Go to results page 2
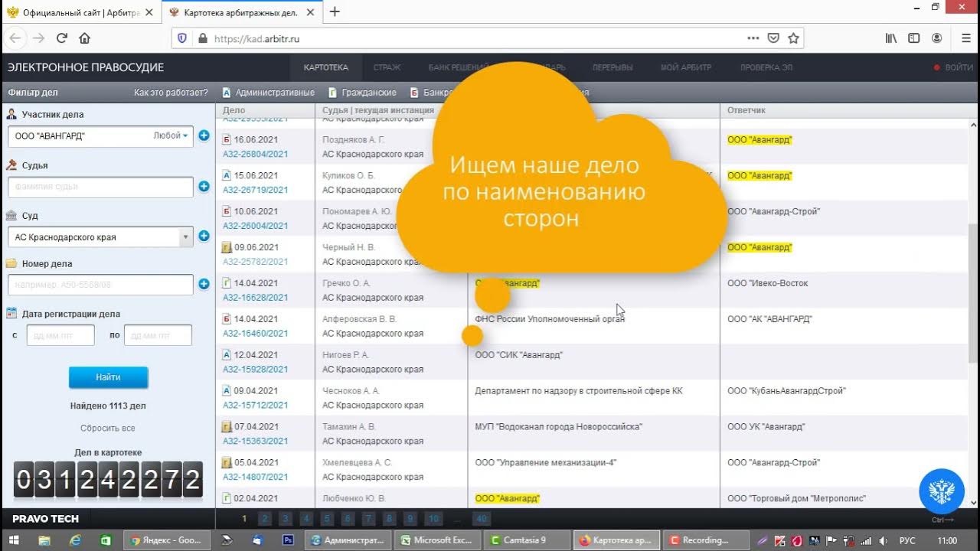980x551 pixels. point(265,519)
